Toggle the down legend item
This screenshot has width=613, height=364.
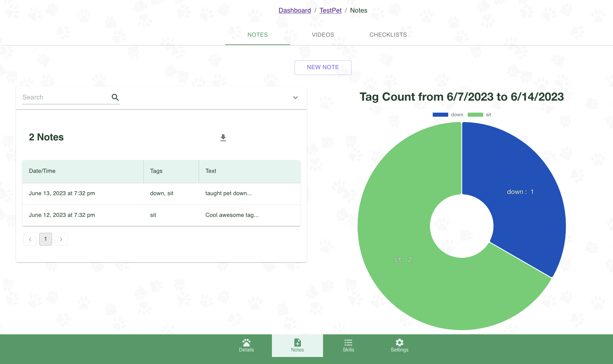pyautogui.click(x=448, y=115)
